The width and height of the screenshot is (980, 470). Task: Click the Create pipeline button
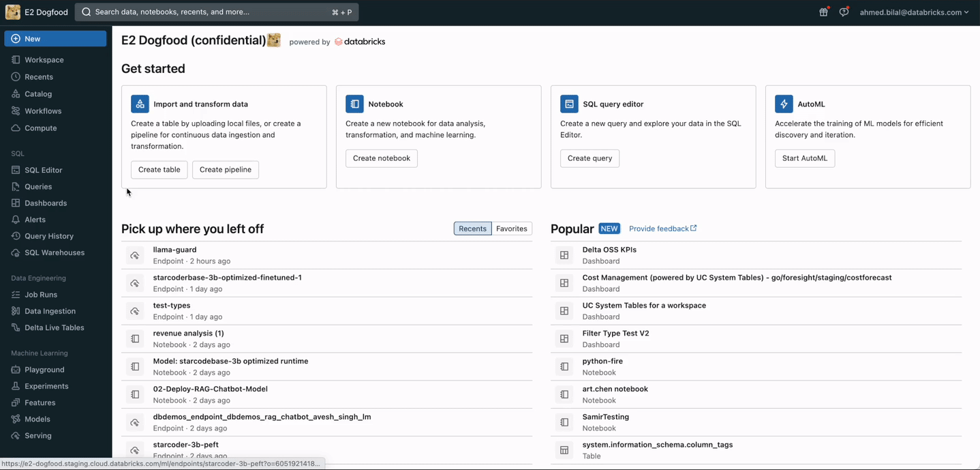226,170
